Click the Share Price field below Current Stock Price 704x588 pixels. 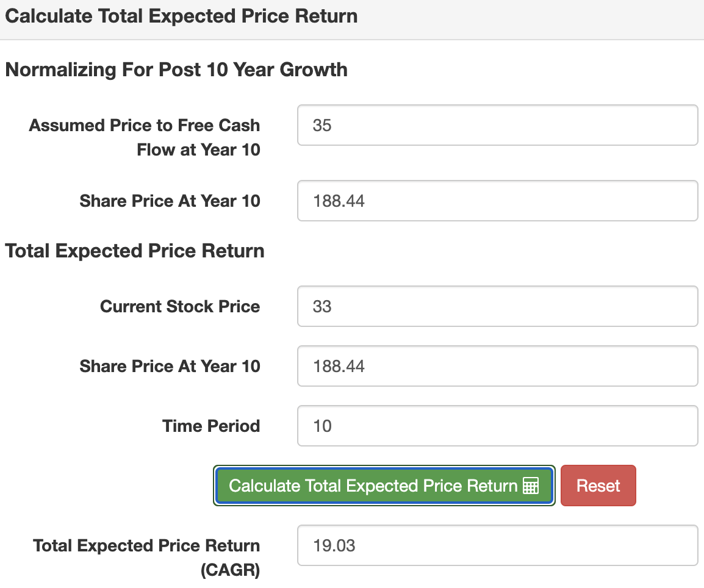[497, 366]
